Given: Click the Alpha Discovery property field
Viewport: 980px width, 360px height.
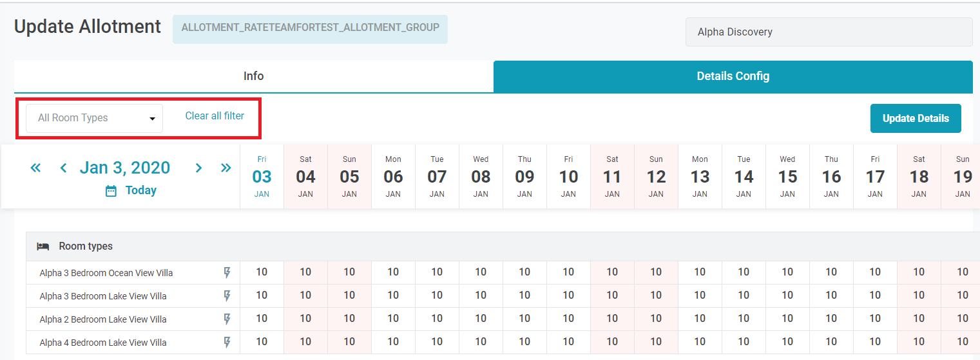Looking at the screenshot, I should tap(829, 32).
